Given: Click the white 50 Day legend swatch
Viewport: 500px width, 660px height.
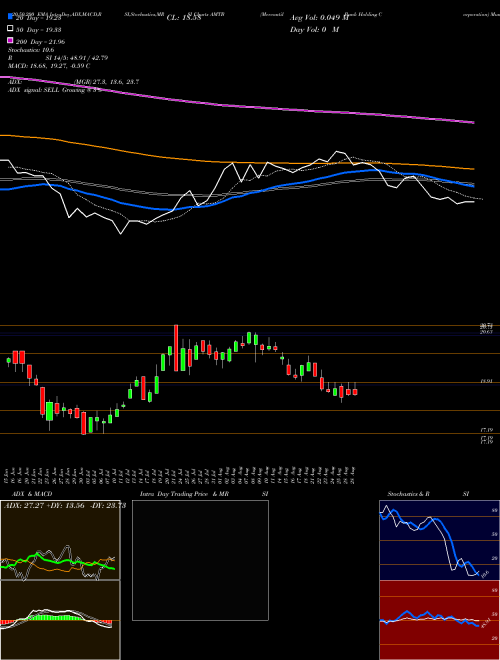Looking at the screenshot, I should 10,29.
